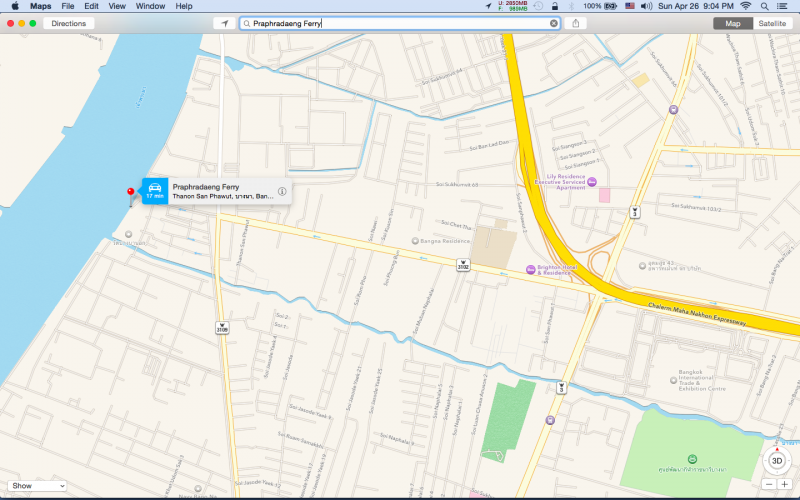Click the battery 100% indicator
Image resolution: width=800 pixels, height=500 pixels.
pos(601,6)
